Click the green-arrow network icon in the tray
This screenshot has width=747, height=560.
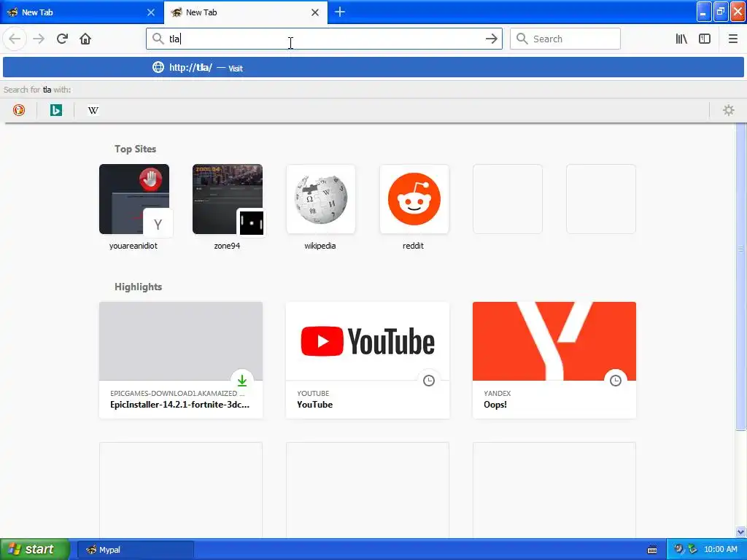[693, 550]
